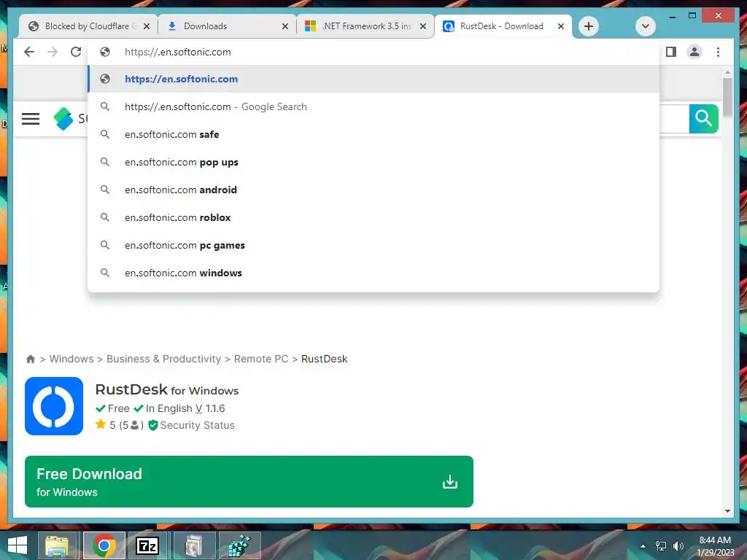Viewport: 747px width, 560px height.
Task: Click the page scrollbar thumb
Action: [x=727, y=97]
